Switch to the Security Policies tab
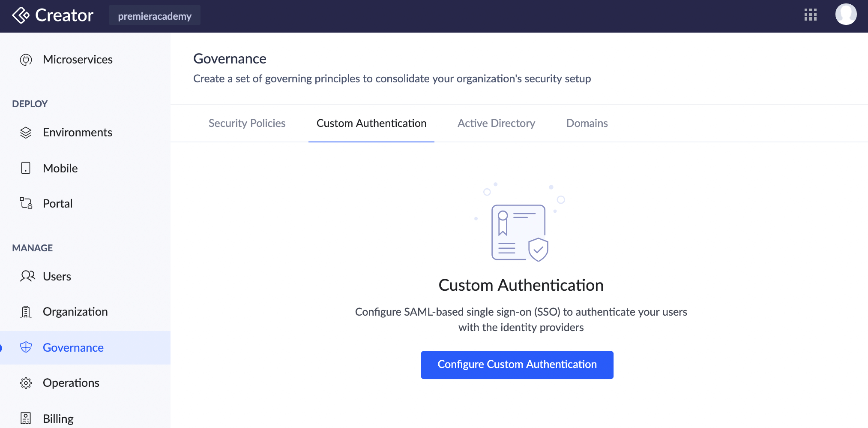868x428 pixels. [x=247, y=123]
